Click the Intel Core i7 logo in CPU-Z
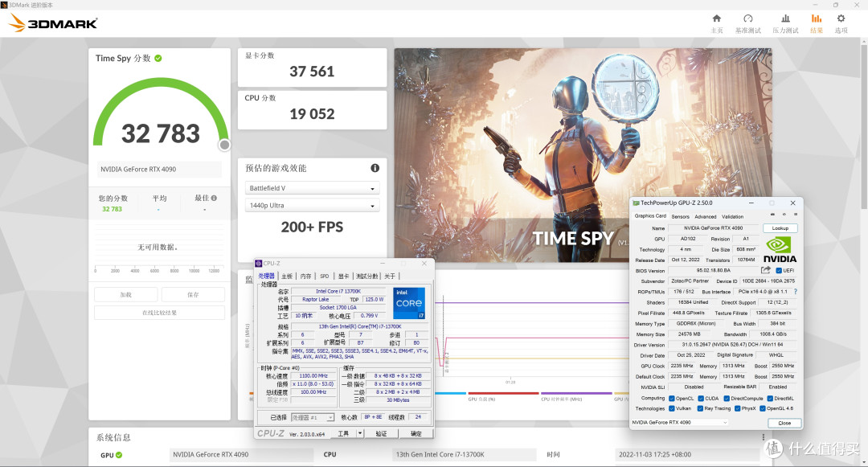This screenshot has height=467, width=868. point(409,303)
